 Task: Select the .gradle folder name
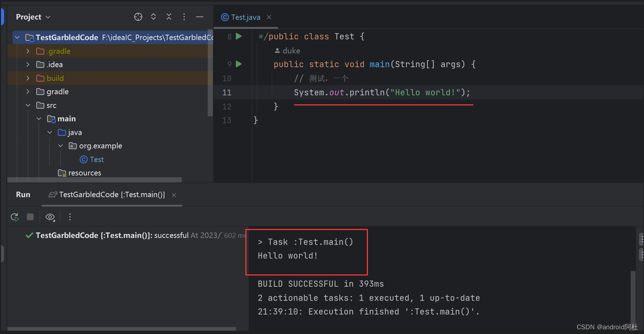(x=59, y=51)
